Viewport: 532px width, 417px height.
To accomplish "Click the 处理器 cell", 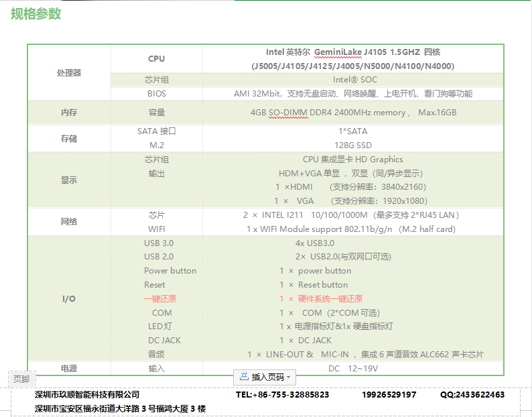I will tap(69, 72).
